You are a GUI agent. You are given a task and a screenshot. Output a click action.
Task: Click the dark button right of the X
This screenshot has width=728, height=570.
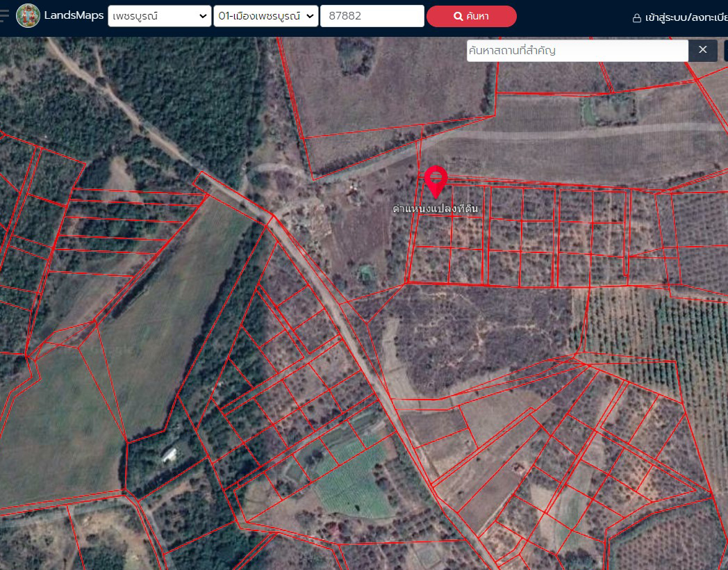(x=725, y=50)
